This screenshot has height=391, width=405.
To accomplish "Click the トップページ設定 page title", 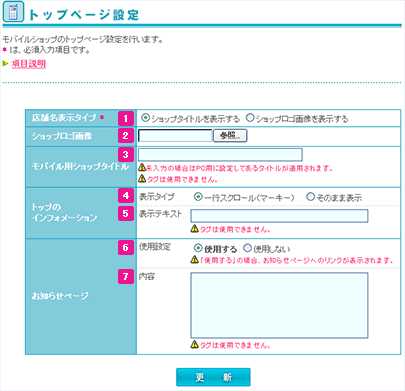I will click(84, 15).
